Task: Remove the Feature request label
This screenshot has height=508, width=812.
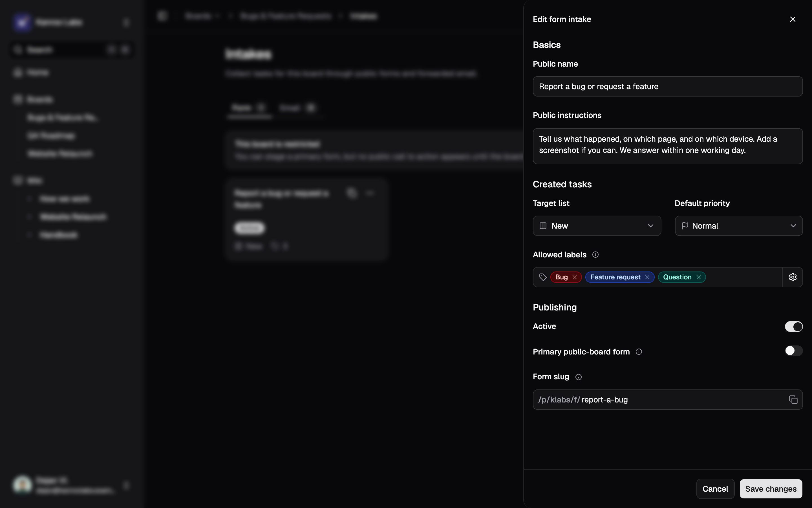Action: pos(647,277)
